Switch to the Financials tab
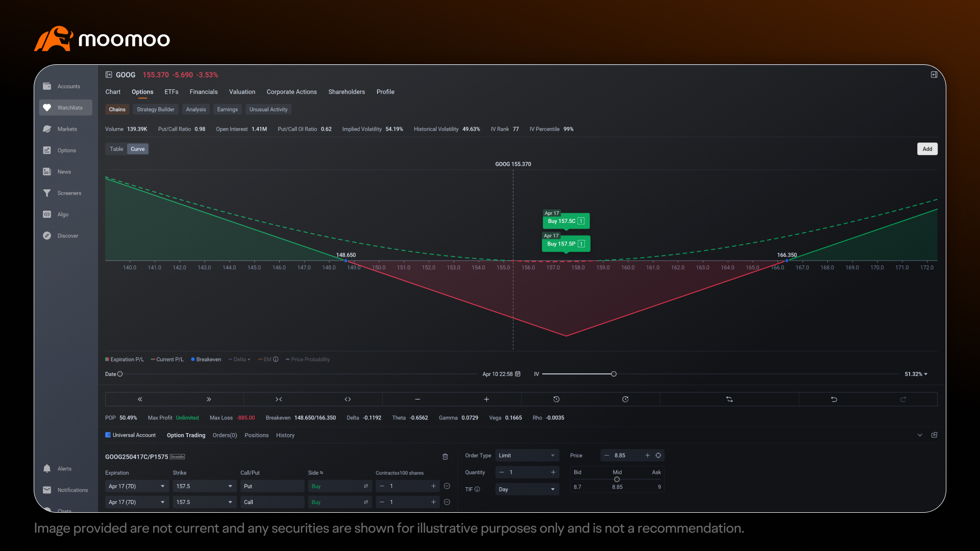 (x=204, y=92)
